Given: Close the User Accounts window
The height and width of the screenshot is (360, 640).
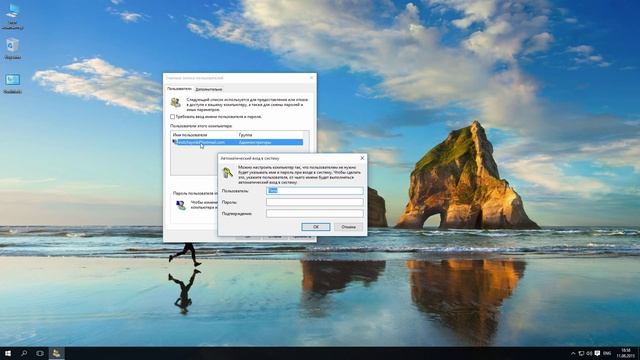Looking at the screenshot, I should pos(312,78).
